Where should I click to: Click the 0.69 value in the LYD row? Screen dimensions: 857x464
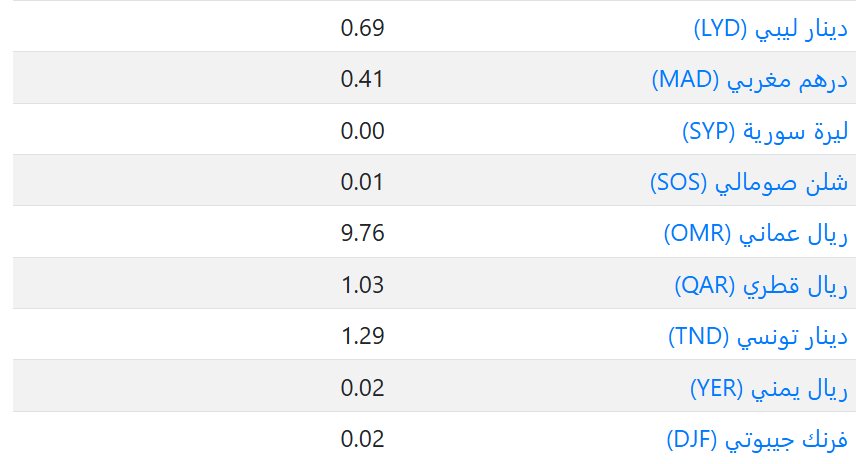tap(363, 28)
